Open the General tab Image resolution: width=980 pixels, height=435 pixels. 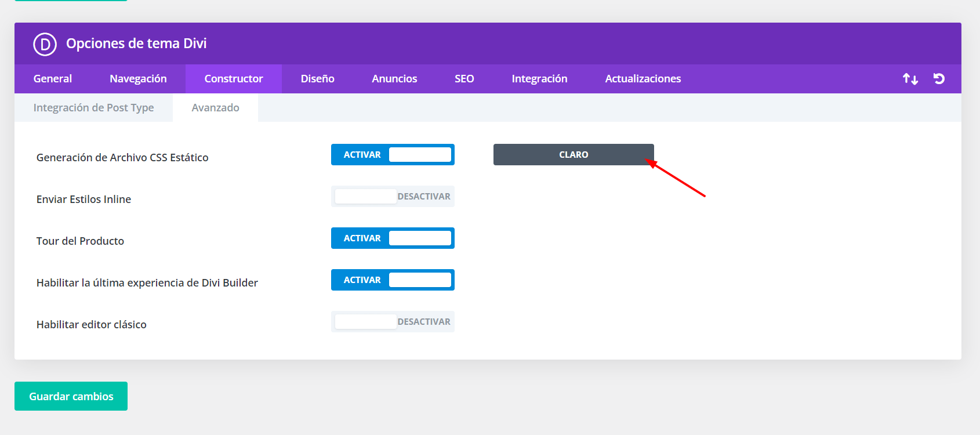(x=53, y=79)
